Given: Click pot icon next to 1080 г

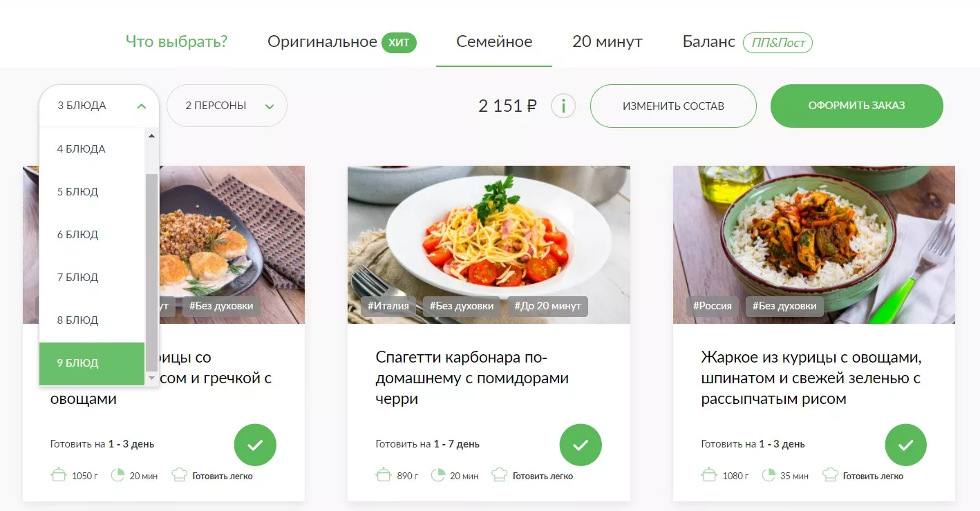Looking at the screenshot, I should point(710,475).
